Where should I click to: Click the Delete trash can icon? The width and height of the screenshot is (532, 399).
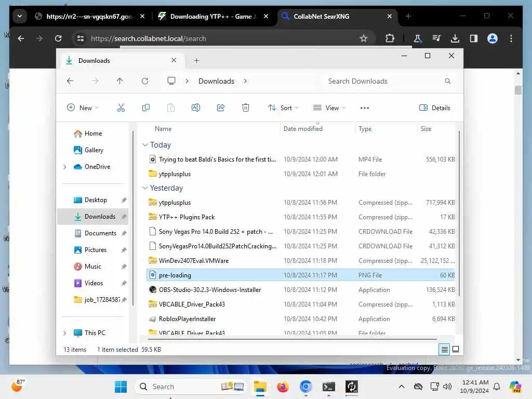(246, 108)
